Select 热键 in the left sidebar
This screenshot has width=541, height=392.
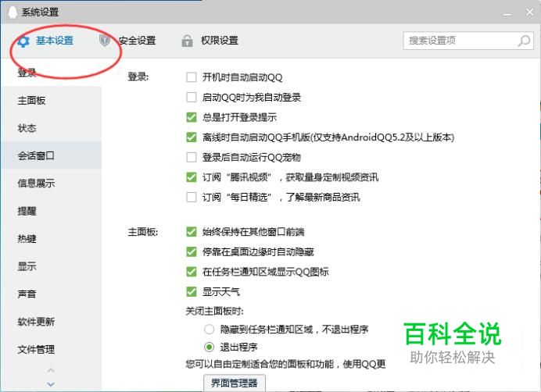click(51, 239)
